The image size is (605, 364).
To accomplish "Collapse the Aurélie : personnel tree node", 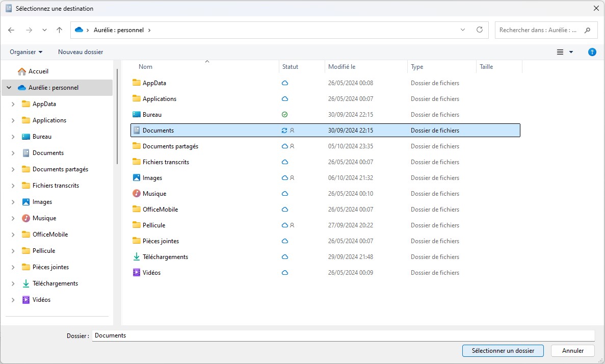I will pos(9,88).
